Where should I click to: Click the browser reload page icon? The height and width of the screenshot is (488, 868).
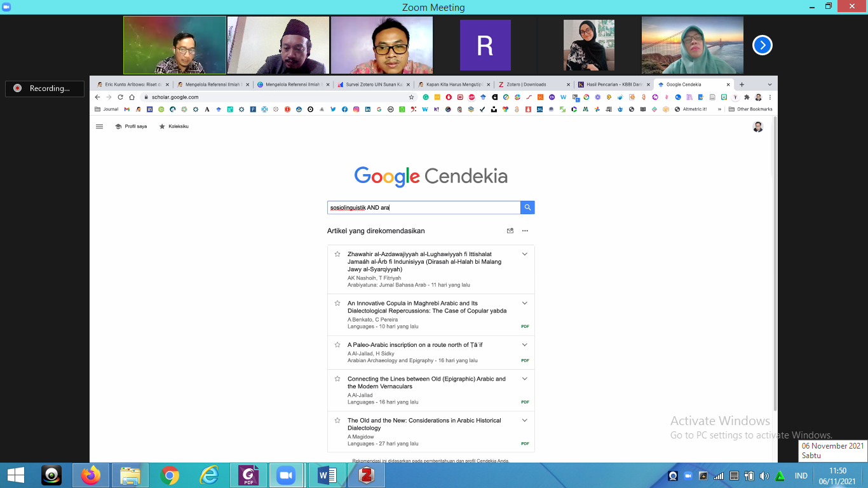[120, 97]
